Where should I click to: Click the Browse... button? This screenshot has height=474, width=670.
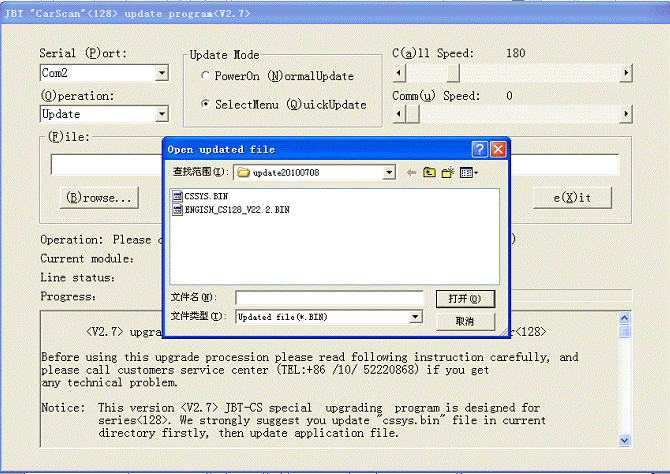tap(98, 198)
